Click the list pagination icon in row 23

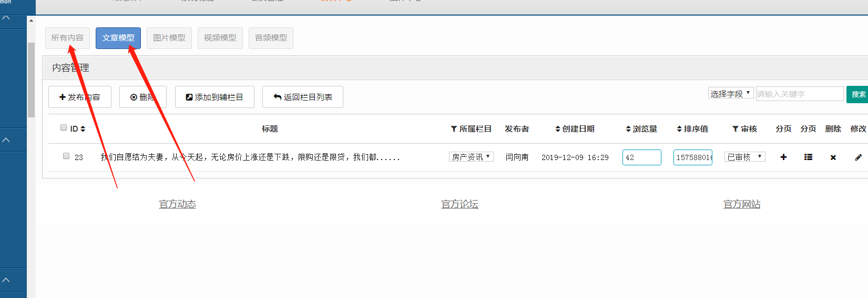[x=808, y=157]
